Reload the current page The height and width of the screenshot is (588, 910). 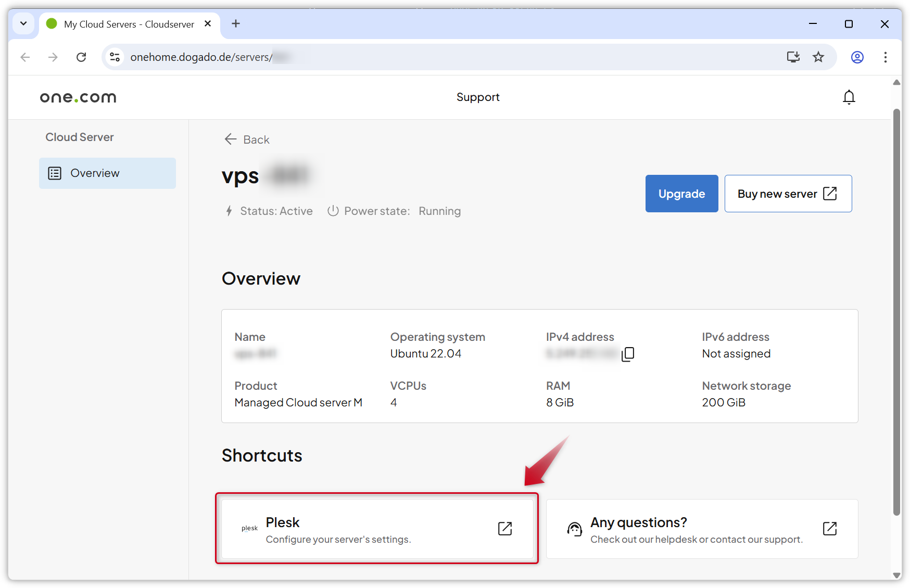81,57
